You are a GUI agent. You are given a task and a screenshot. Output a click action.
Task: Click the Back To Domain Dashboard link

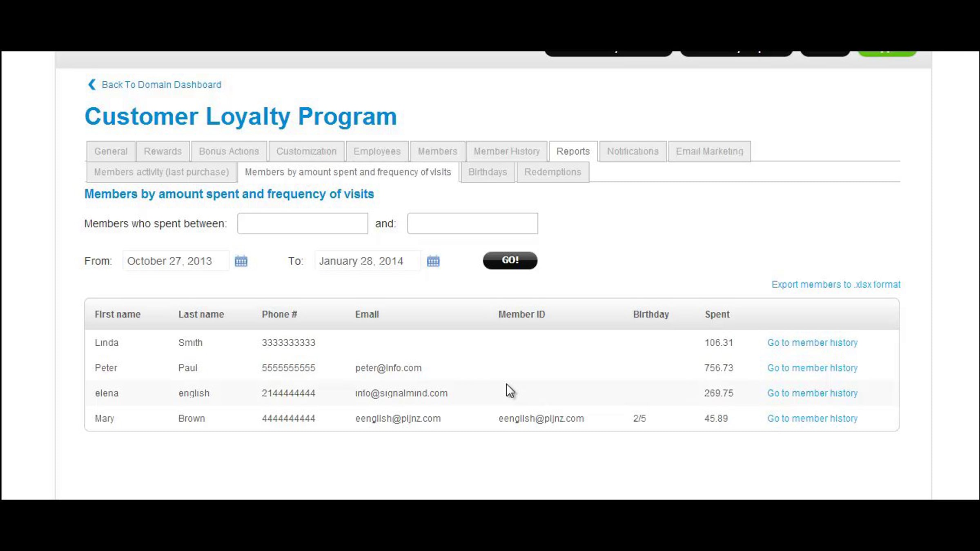pyautogui.click(x=161, y=84)
